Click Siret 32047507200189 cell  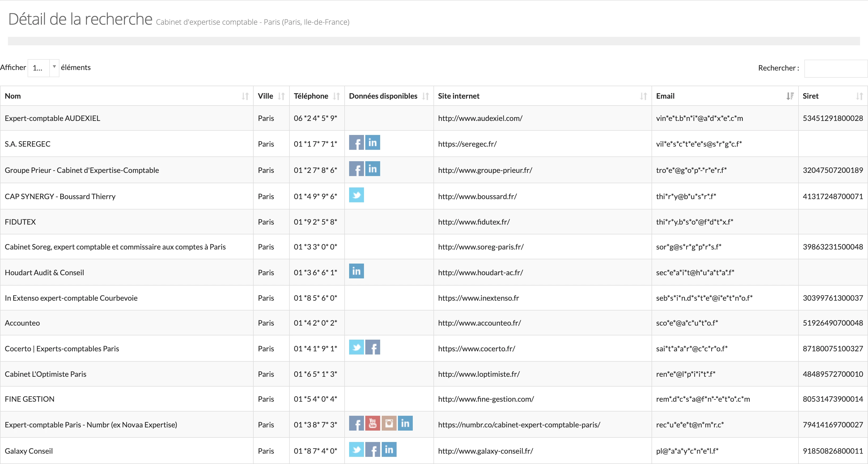click(x=833, y=170)
